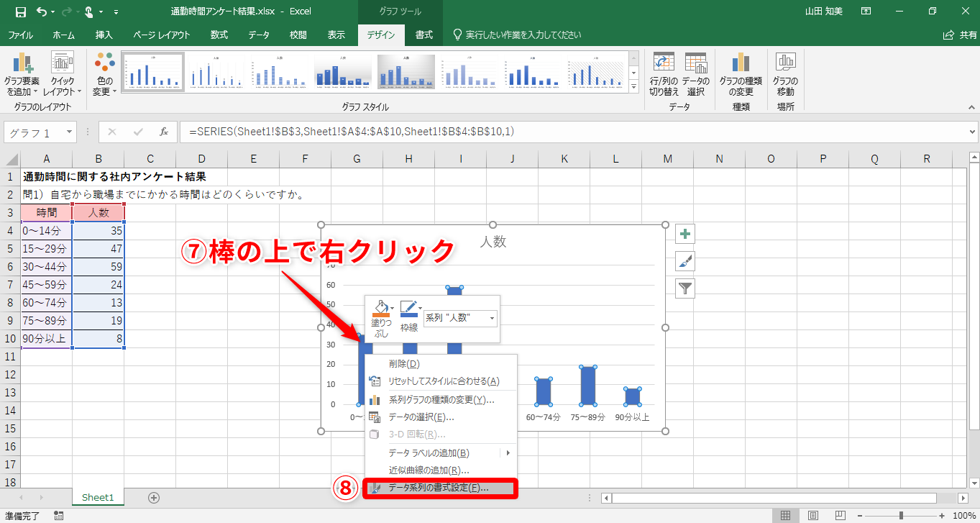Screen dimensions: 980x523
Task: Choose Select Data (データの選択) in context menu
Action: [x=441, y=417]
